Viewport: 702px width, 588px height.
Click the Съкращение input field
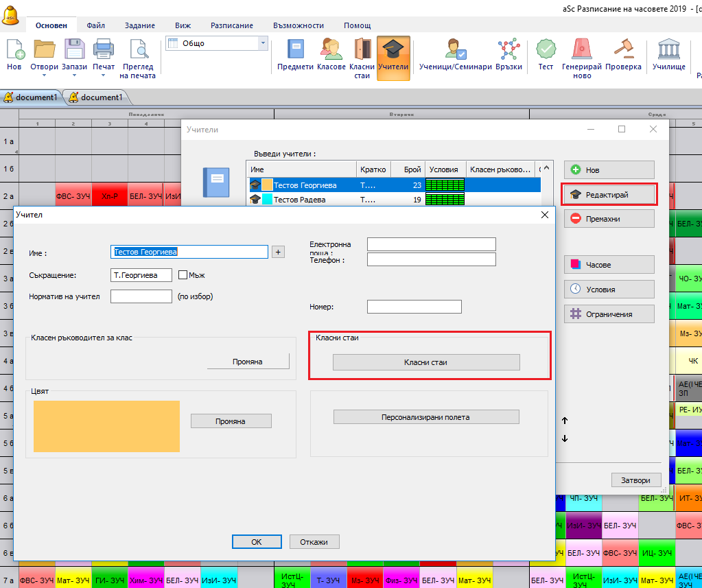click(141, 275)
